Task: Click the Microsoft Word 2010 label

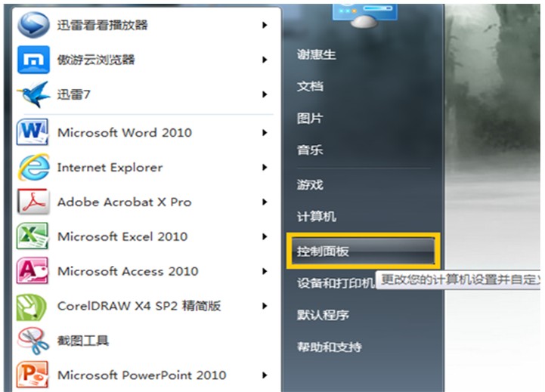Action: [125, 133]
